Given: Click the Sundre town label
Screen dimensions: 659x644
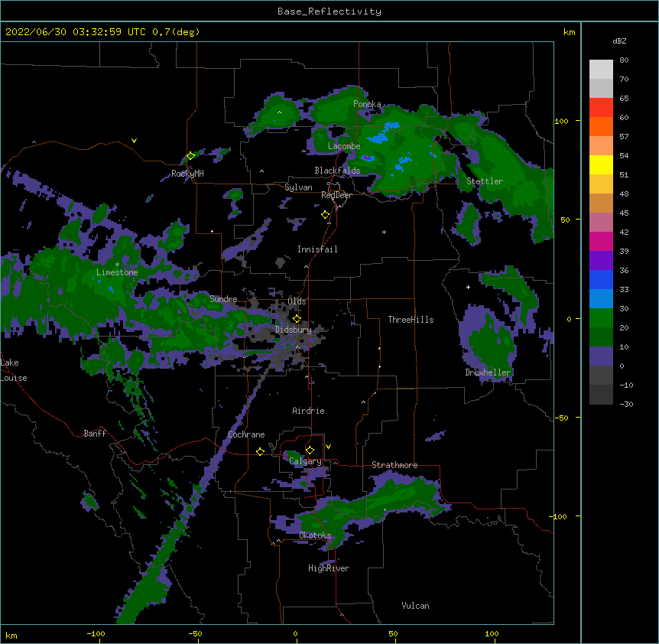Looking at the screenshot, I should (x=223, y=299).
